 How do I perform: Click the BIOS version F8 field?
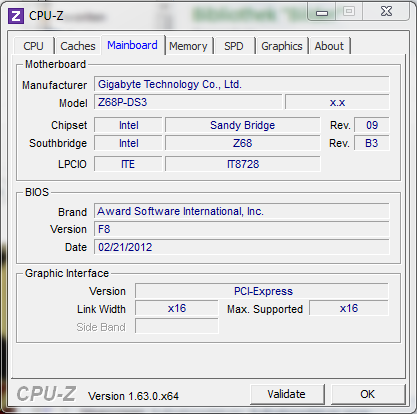[x=242, y=229]
